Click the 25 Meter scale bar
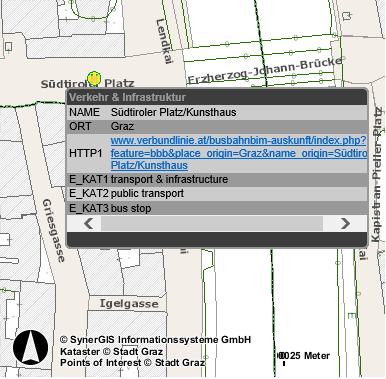The image size is (386, 379). pyautogui.click(x=303, y=357)
